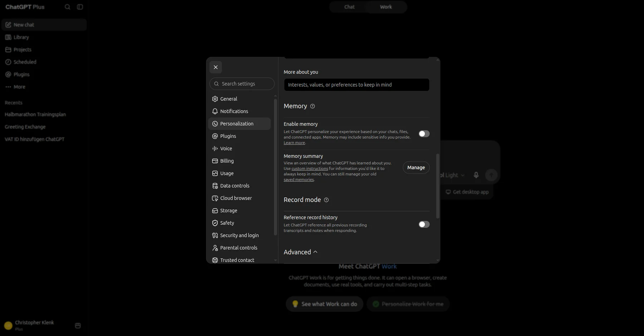This screenshot has width=644, height=336.
Task: Switch to the Chat tab
Action: 349,7
